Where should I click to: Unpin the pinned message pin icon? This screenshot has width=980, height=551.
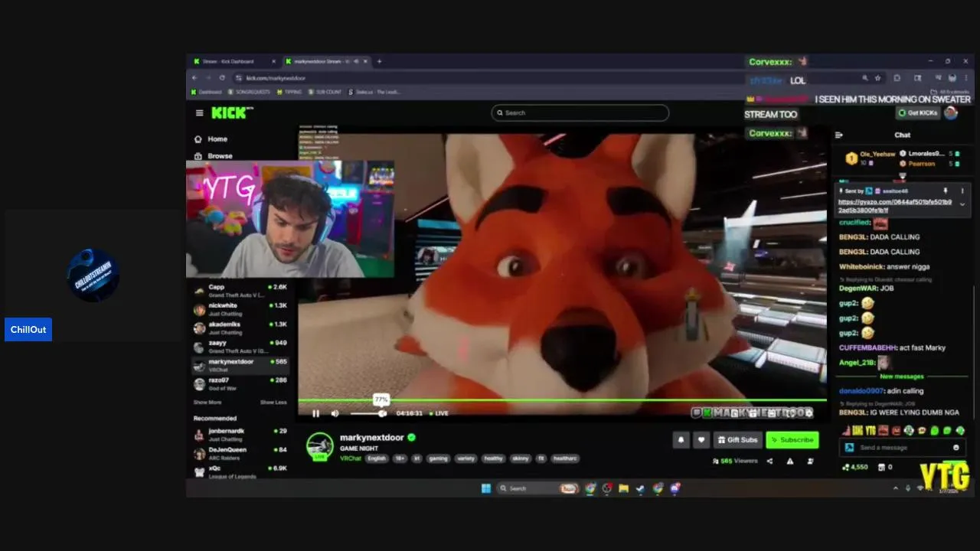tap(946, 191)
